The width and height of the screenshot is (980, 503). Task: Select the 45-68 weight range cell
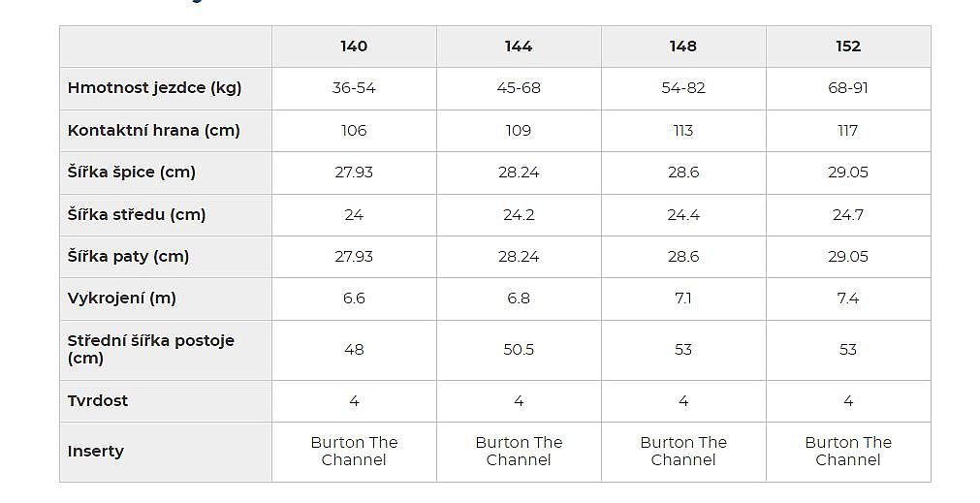tap(519, 88)
